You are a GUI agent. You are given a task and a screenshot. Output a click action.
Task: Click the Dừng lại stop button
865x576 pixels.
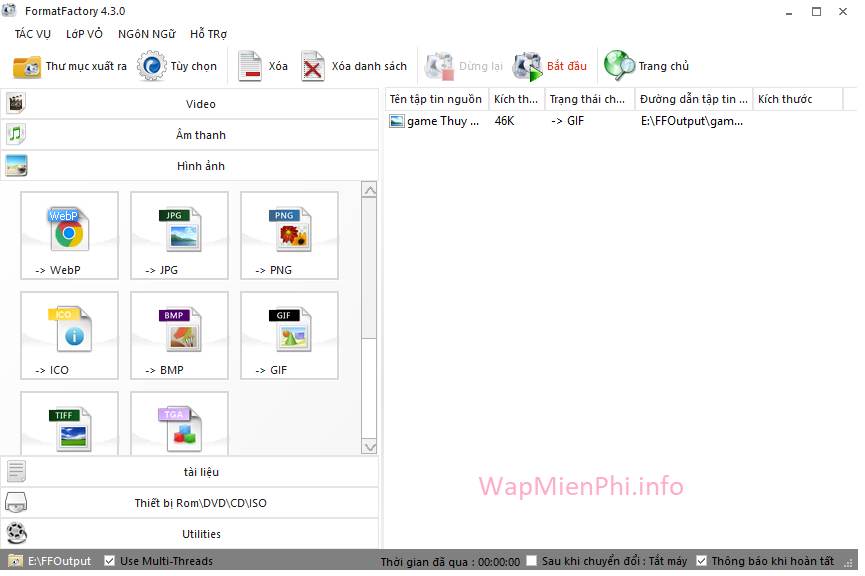[463, 66]
